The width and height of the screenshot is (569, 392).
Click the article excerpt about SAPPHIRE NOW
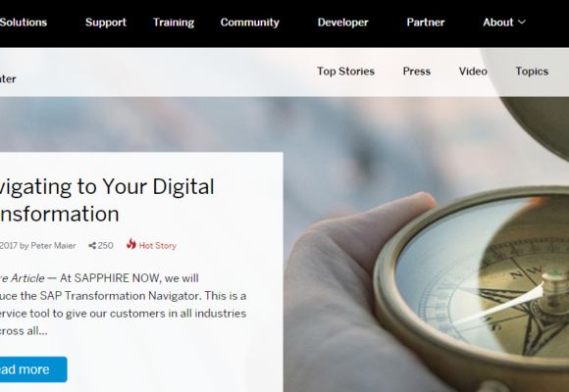(123, 305)
